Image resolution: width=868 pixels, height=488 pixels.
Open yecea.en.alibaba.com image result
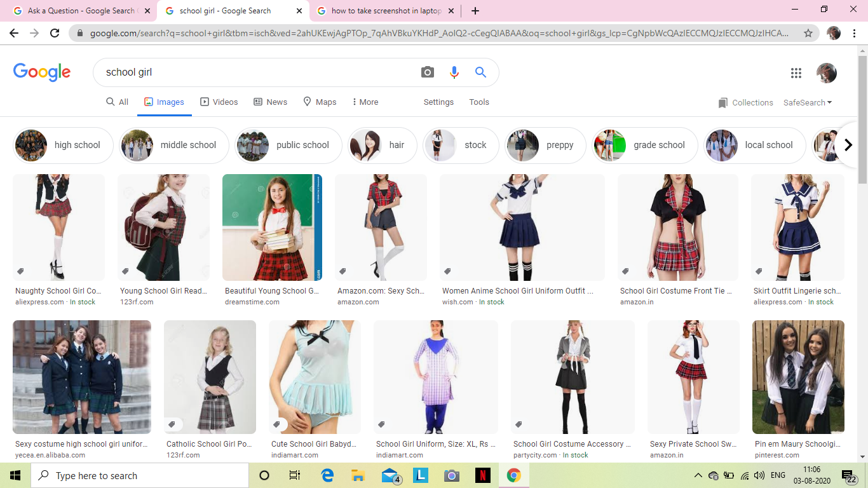[82, 377]
